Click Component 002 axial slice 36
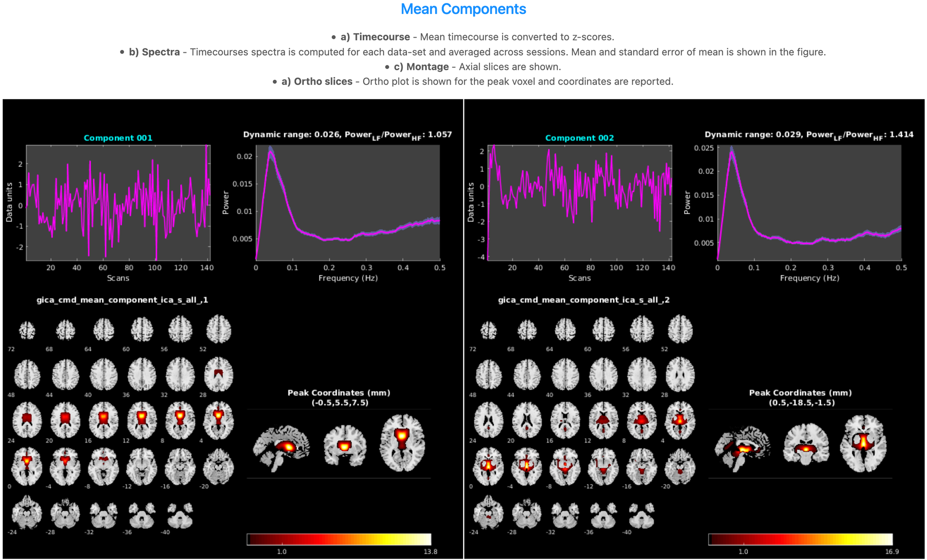The height and width of the screenshot is (560, 927). tap(603, 374)
